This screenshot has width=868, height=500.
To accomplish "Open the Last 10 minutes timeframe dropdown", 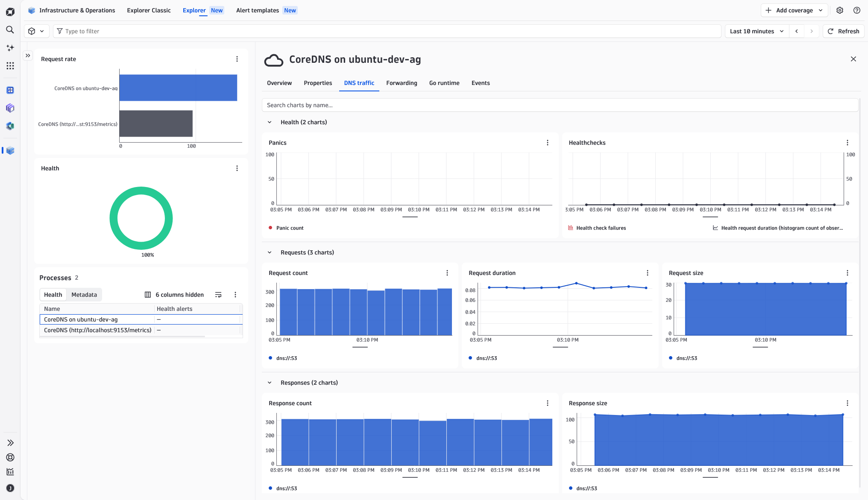I will coord(757,31).
